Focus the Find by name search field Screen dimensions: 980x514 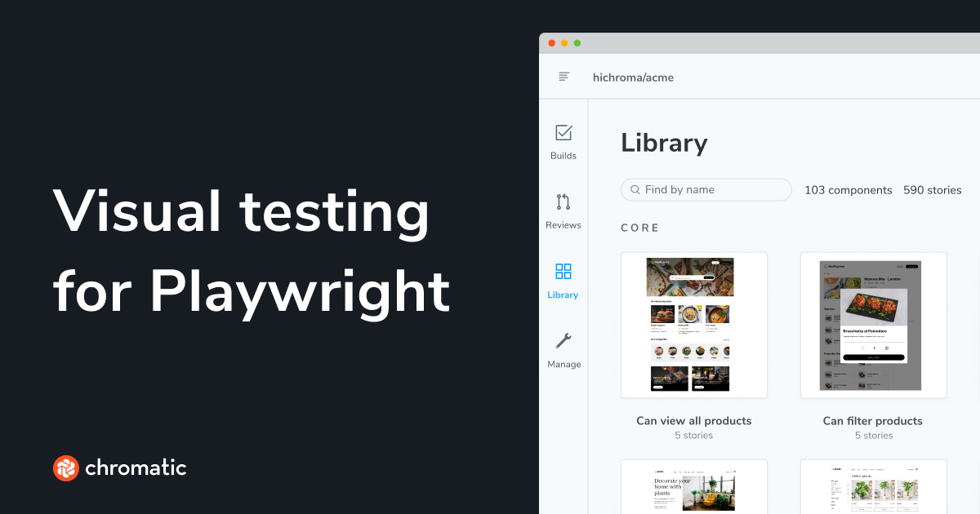point(710,190)
